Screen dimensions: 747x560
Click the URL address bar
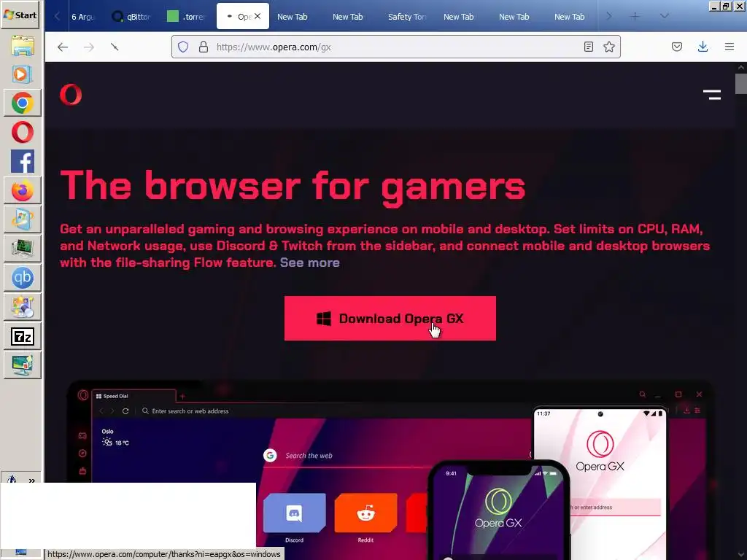click(395, 47)
